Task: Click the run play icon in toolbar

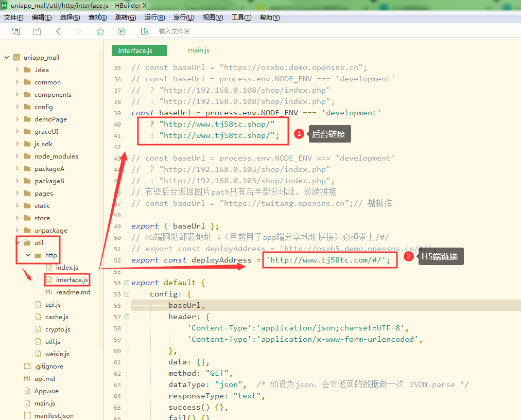Action: [x=121, y=31]
